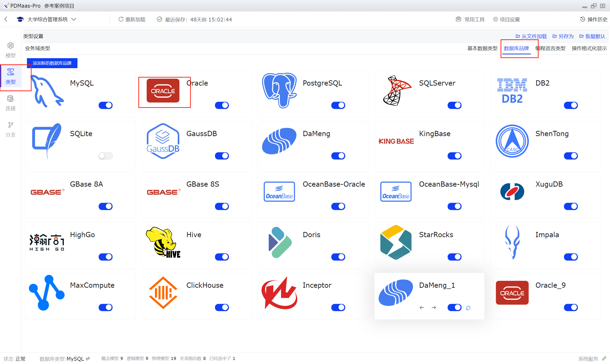The height and width of the screenshot is (364, 610).
Task: Click the left arrow on DaMeng_1 card
Action: [x=422, y=307]
